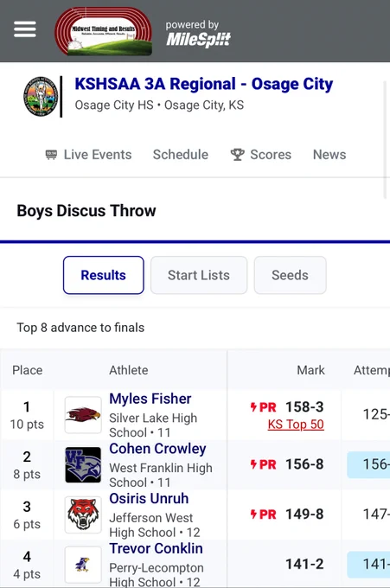Viewport: 390px width, 588px height.
Task: Open Myles Fisher athlete profile
Action: (x=150, y=399)
